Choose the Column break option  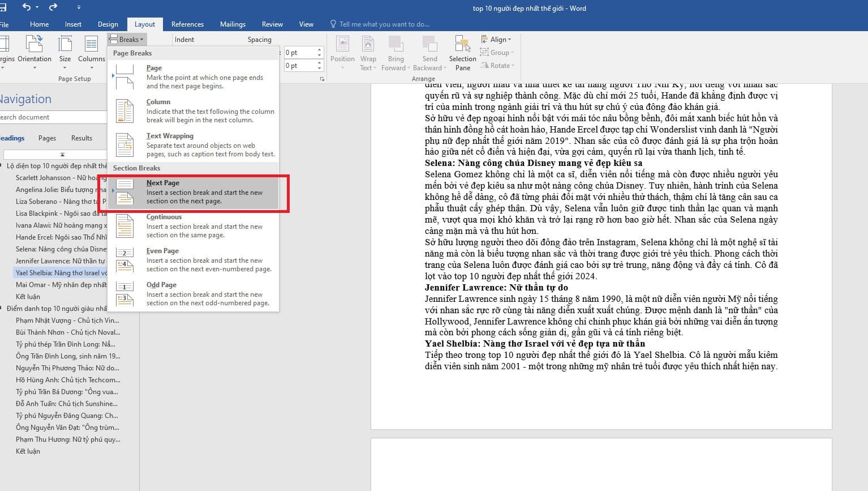[194, 110]
